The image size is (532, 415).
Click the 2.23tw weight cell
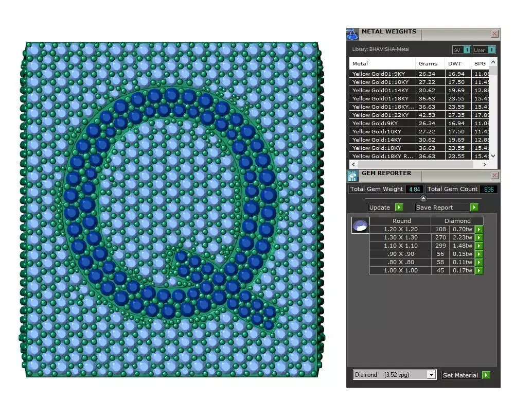462,237
